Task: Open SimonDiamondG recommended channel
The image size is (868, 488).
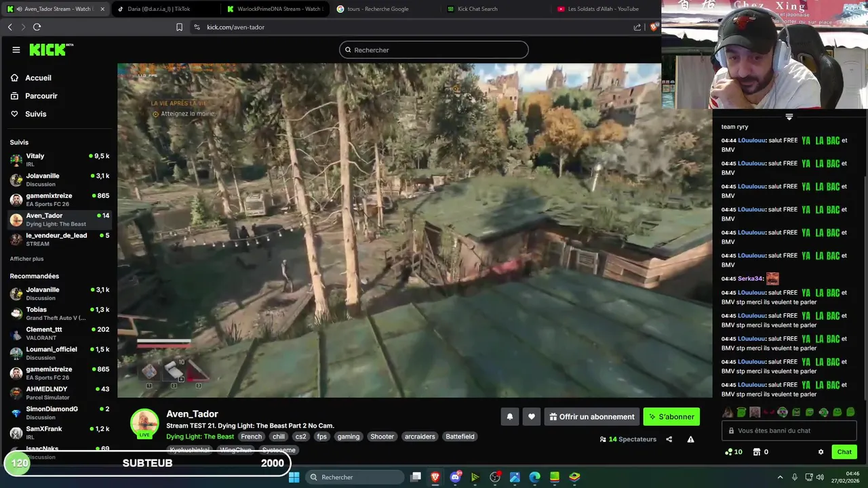Action: click(60, 413)
